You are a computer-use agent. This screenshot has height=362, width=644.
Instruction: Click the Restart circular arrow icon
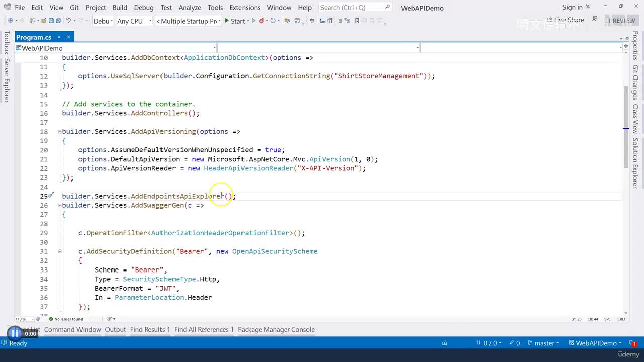click(x=273, y=21)
